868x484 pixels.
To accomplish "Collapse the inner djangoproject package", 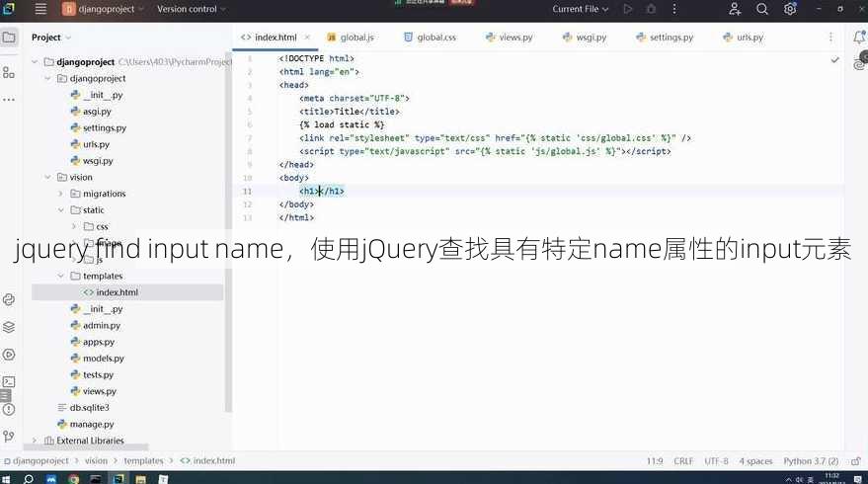I will (47, 79).
